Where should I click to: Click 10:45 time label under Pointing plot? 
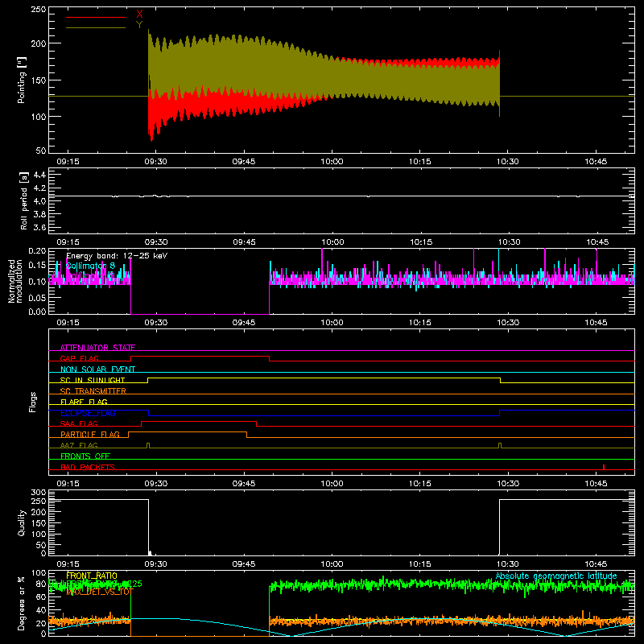(x=596, y=162)
